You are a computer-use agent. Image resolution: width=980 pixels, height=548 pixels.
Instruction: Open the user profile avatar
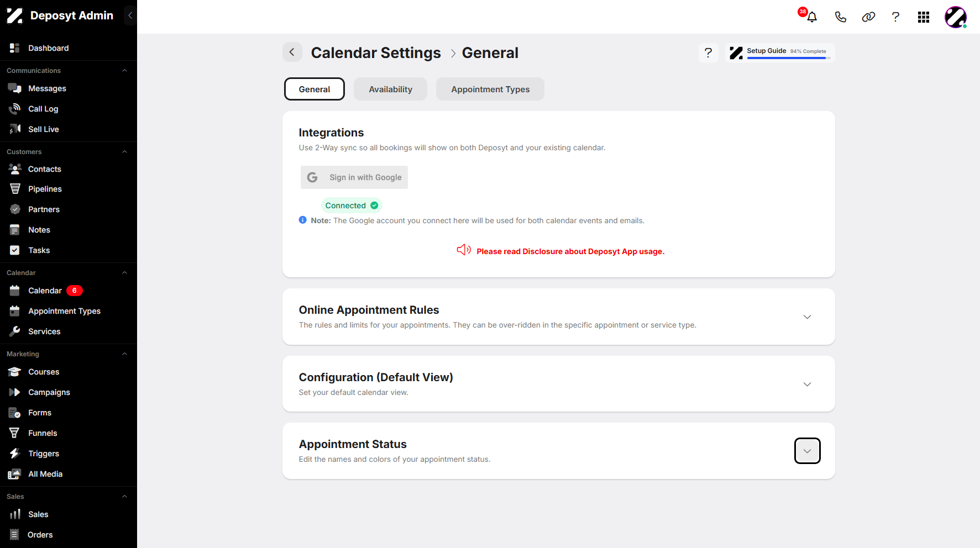coord(956,17)
